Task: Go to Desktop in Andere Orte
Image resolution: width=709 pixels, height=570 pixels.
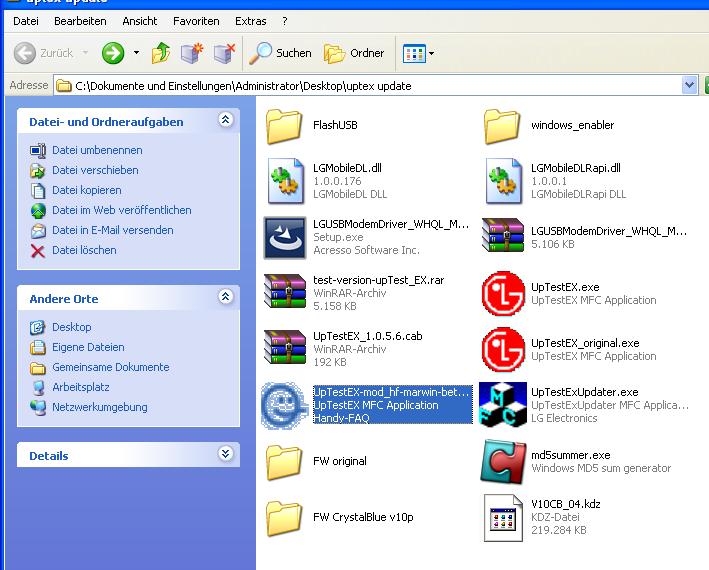Action: pos(71,327)
